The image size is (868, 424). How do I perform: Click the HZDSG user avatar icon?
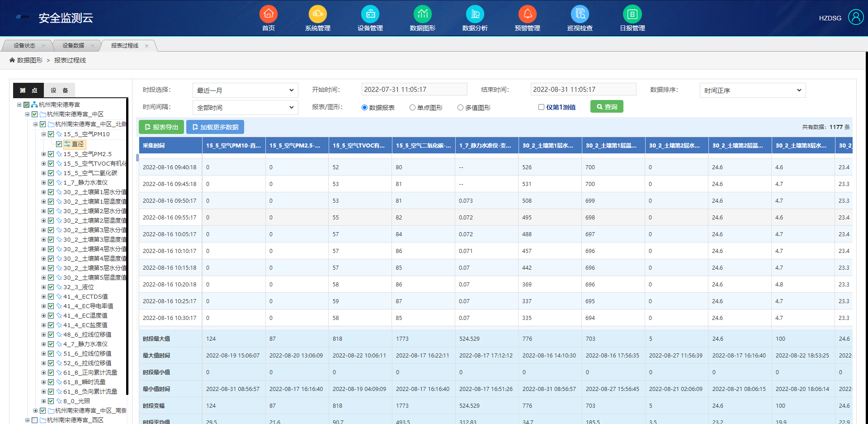point(856,17)
